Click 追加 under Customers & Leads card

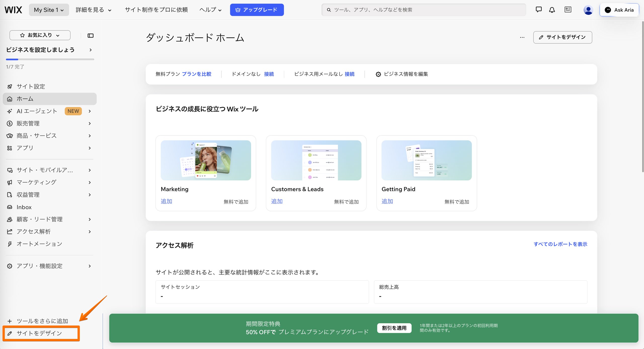pos(277,202)
